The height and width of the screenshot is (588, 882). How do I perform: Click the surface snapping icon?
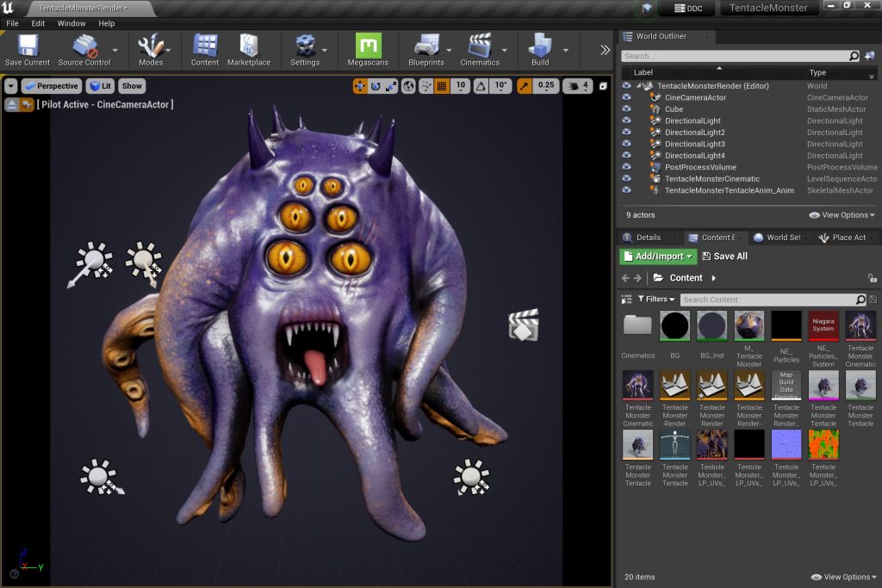425,86
